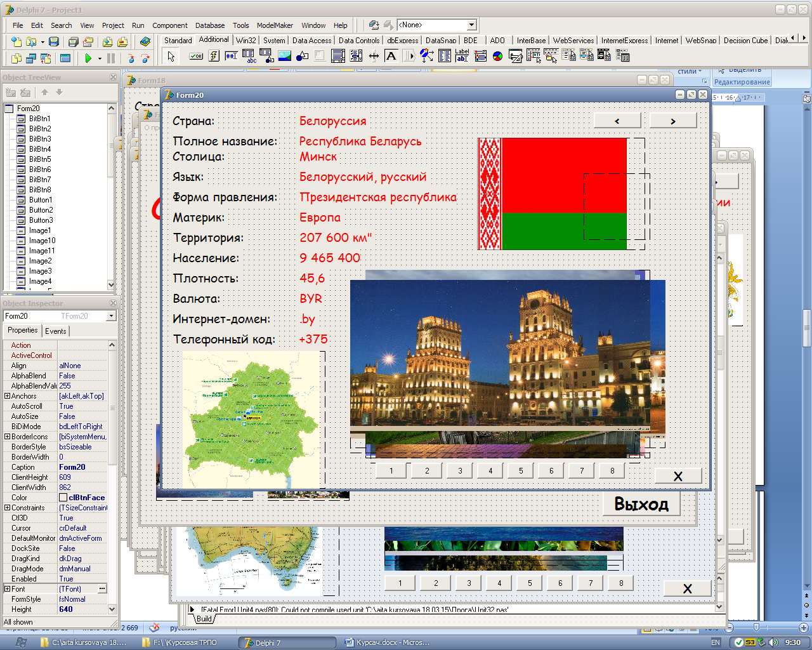Select the Chart pie component icon

coord(498,56)
